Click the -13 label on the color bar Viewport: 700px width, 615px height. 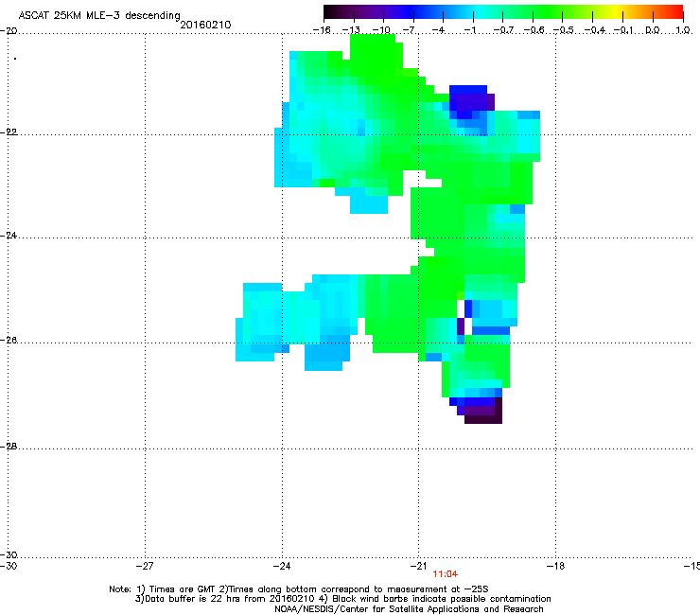click(351, 30)
